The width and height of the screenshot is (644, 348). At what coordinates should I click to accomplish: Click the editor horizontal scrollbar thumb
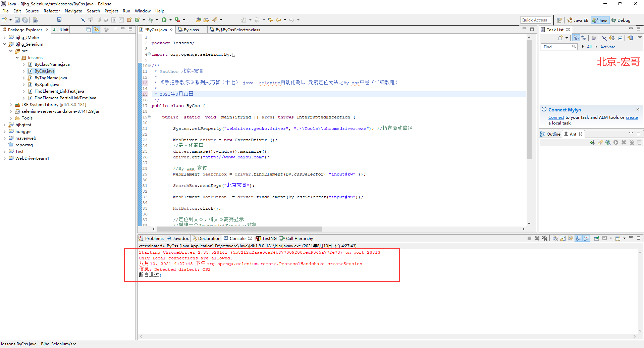click(x=239, y=229)
